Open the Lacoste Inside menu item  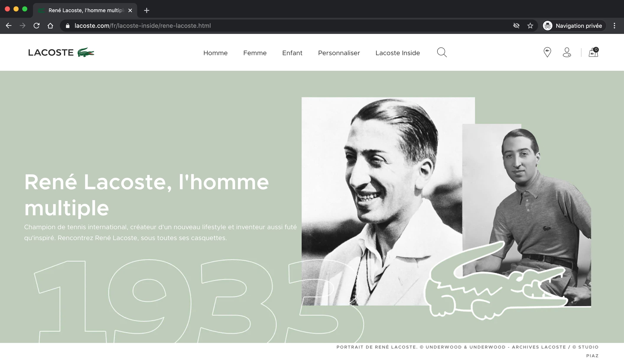(397, 53)
